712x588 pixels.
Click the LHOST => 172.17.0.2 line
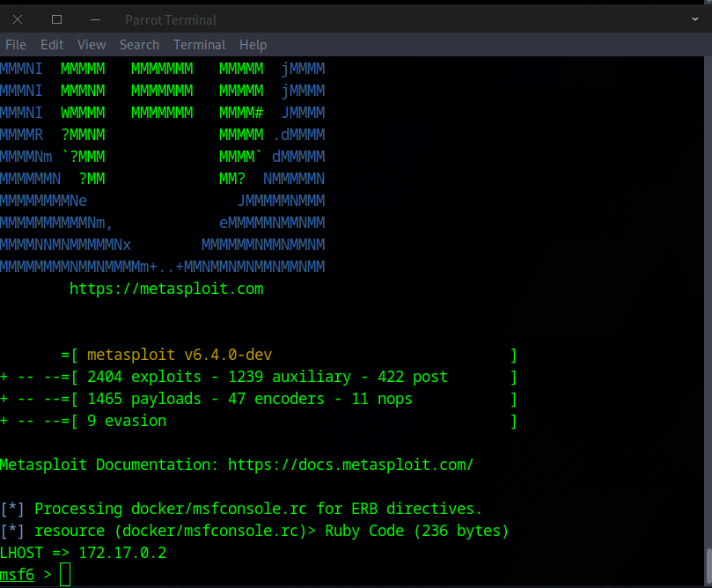pos(84,553)
